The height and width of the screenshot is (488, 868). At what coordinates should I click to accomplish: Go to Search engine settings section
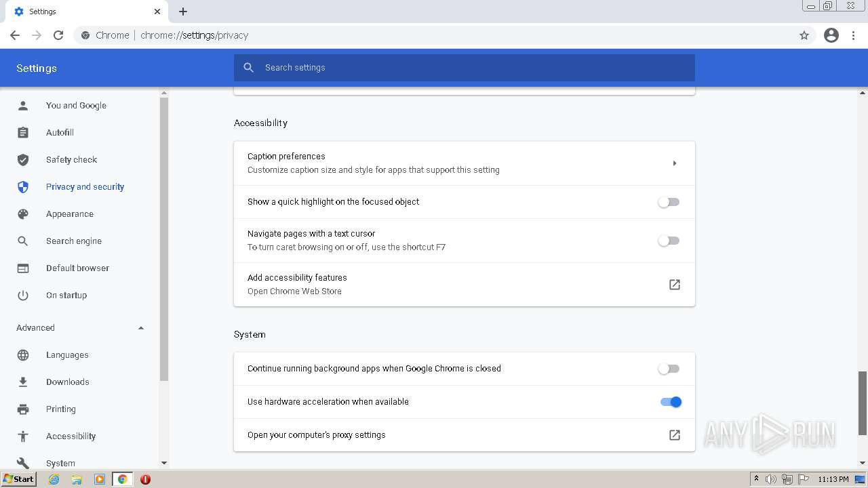pos(74,241)
